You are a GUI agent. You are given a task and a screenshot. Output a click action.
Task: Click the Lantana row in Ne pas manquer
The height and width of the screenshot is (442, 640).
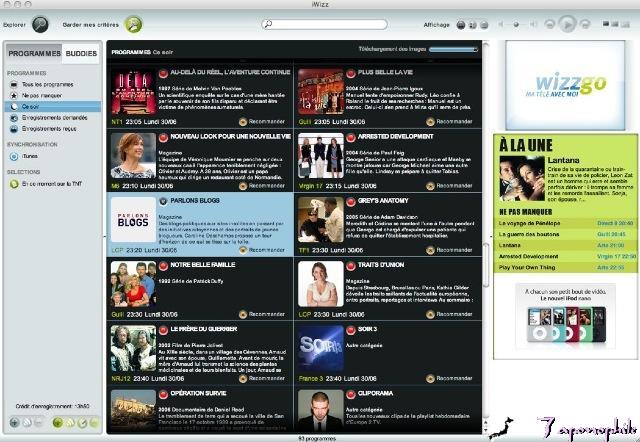[x=565, y=245]
